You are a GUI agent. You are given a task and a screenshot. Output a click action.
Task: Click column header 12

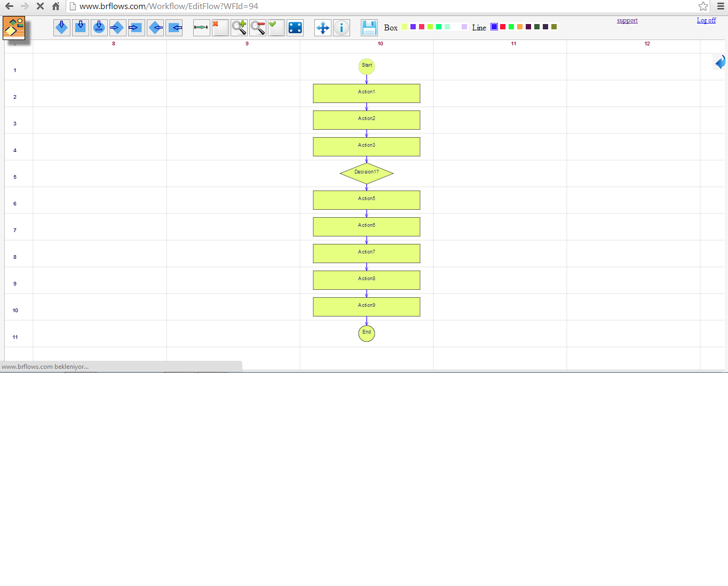tap(647, 44)
